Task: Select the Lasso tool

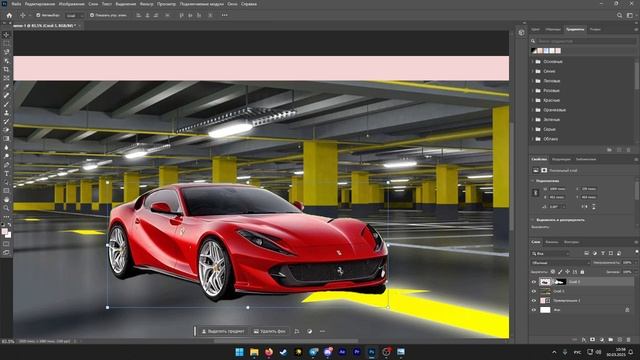Action: [6, 52]
